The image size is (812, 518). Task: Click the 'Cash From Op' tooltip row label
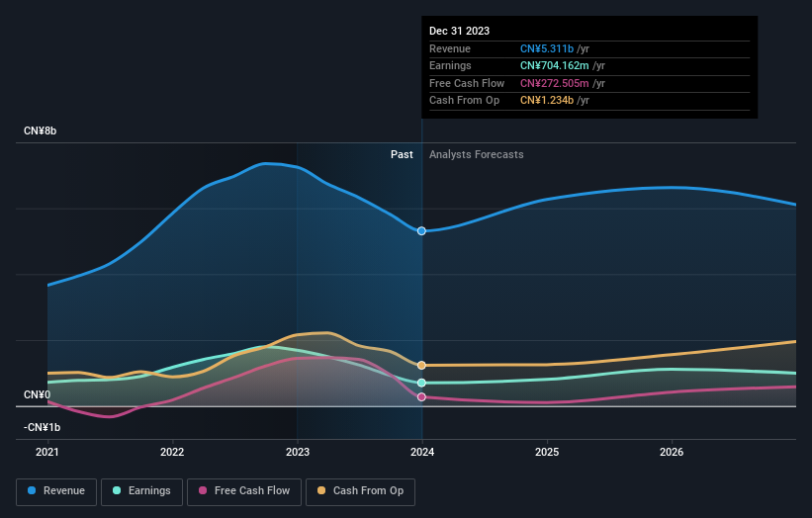coord(465,101)
